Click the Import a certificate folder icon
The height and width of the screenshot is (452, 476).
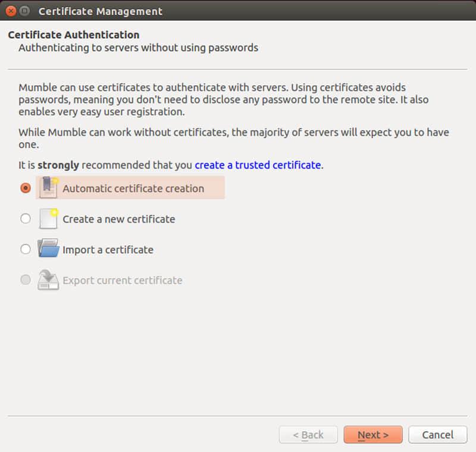click(x=49, y=249)
